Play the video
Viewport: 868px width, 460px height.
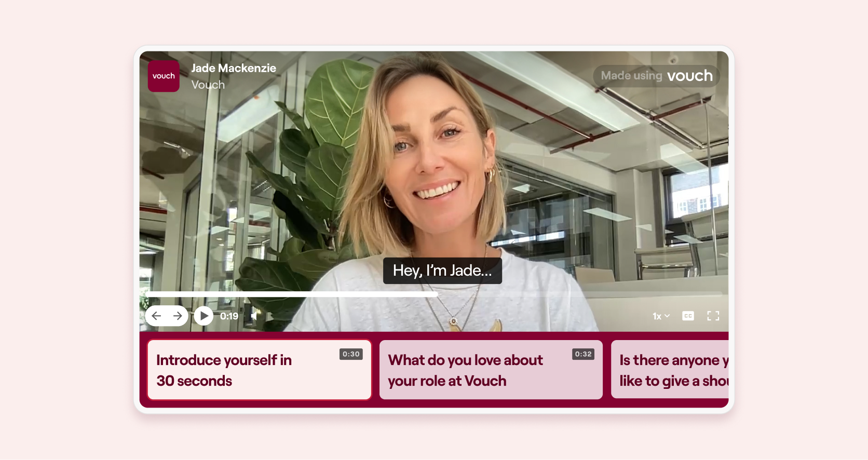[204, 316]
